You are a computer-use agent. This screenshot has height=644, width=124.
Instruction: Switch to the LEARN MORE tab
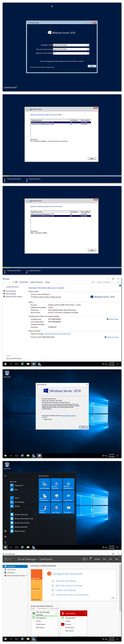coord(36,595)
